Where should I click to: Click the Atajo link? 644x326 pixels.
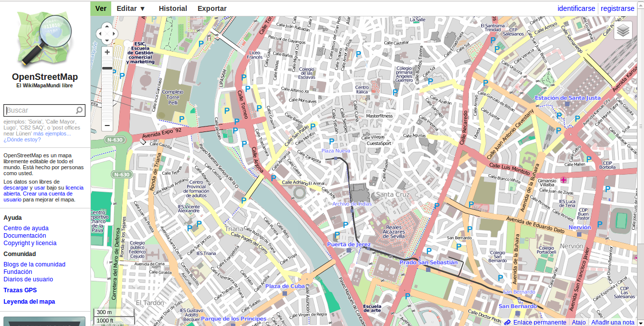click(578, 323)
